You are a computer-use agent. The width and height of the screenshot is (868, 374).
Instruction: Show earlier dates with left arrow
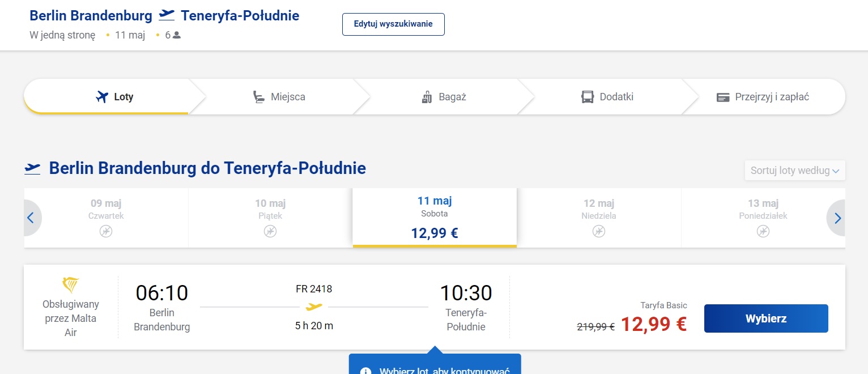32,218
